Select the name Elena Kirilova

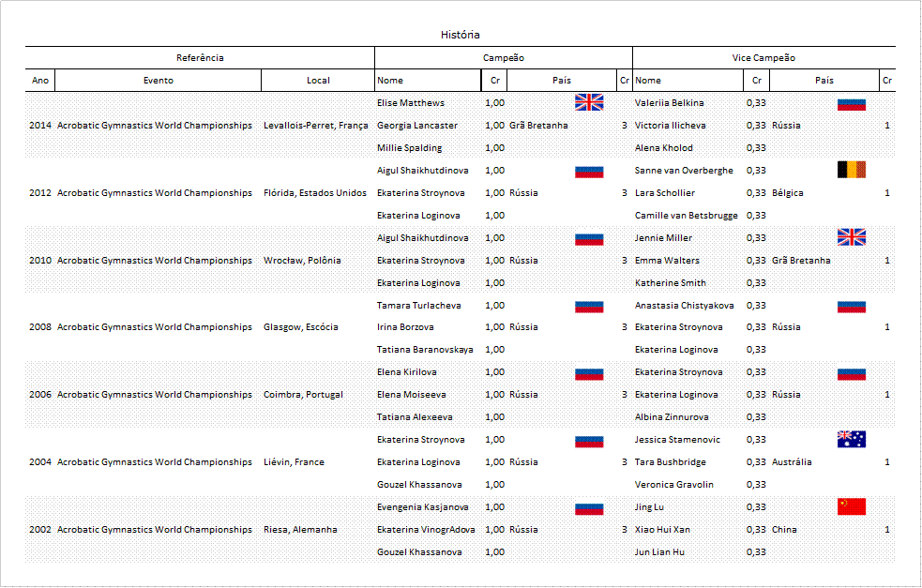coord(406,372)
